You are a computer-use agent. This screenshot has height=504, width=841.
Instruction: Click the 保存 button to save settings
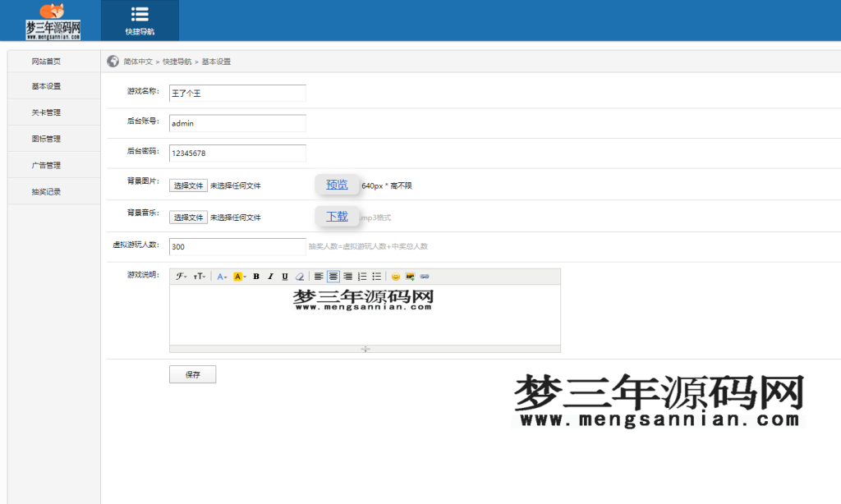click(x=192, y=373)
